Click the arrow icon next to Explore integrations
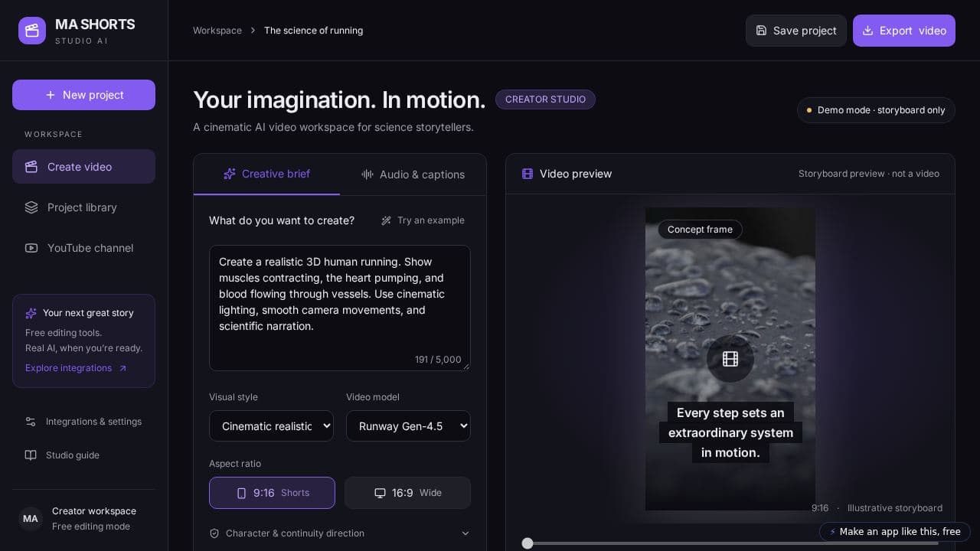Image resolution: width=980 pixels, height=551 pixels. click(x=122, y=368)
